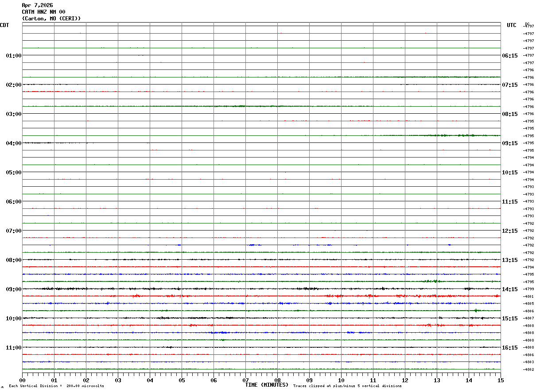Click the 10:15 UTC time label
Image resolution: width=536 pixels, height=392 pixels.
(x=510, y=173)
